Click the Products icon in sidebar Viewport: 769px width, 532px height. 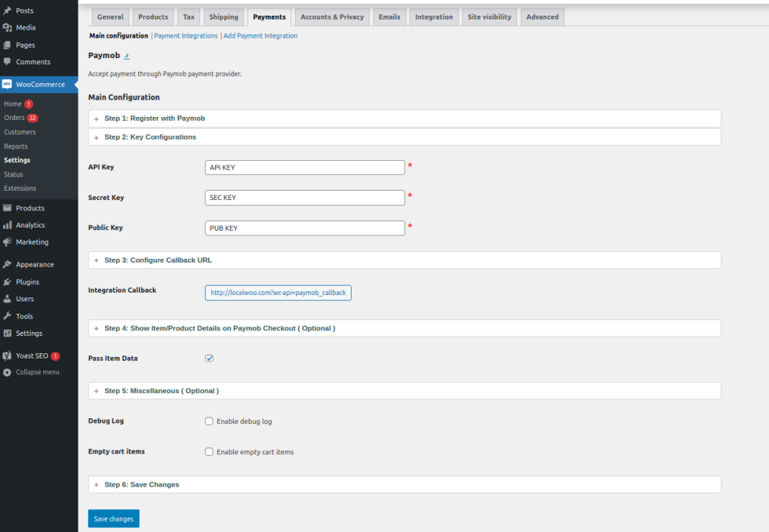click(7, 208)
